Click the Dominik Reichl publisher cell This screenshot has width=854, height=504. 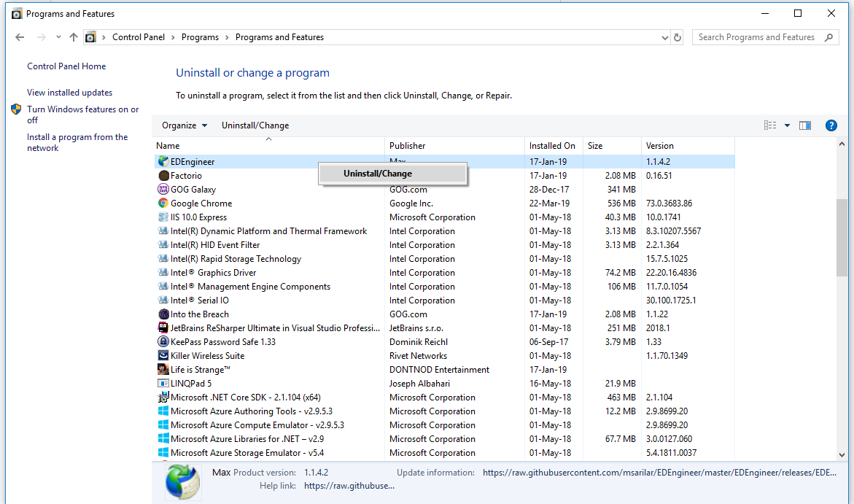(x=419, y=341)
